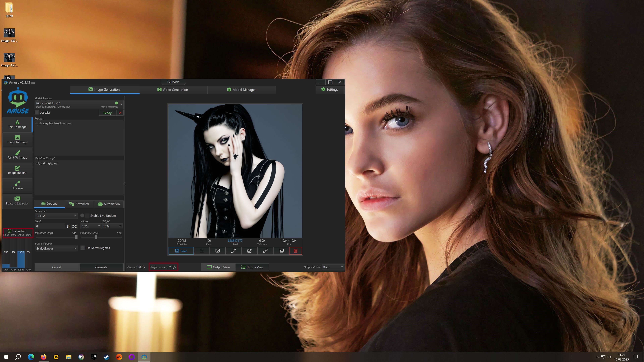Open the Output Zoom Both dropdown
Image resolution: width=644 pixels, height=362 pixels.
click(x=333, y=267)
